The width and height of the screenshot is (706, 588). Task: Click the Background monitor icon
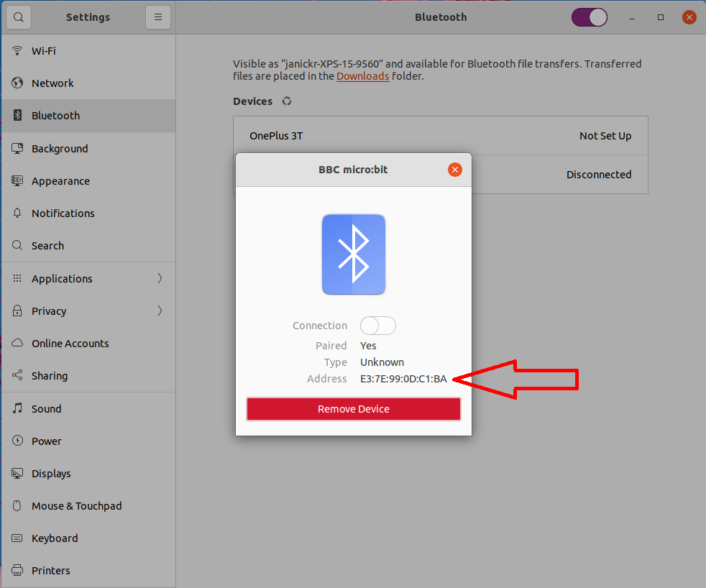click(x=17, y=148)
